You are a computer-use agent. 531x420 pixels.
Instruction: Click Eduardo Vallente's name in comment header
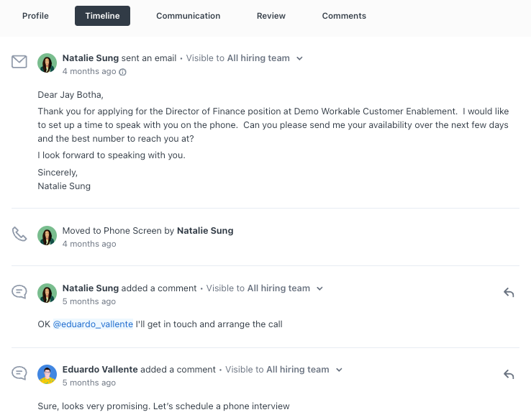[x=100, y=370]
